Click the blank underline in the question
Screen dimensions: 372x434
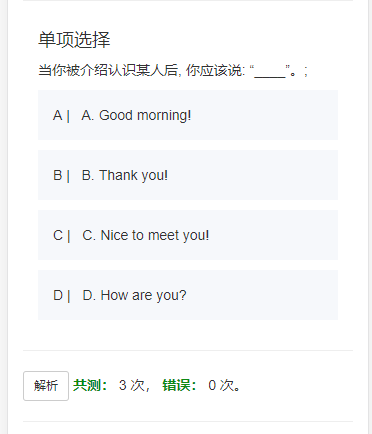tap(270, 77)
